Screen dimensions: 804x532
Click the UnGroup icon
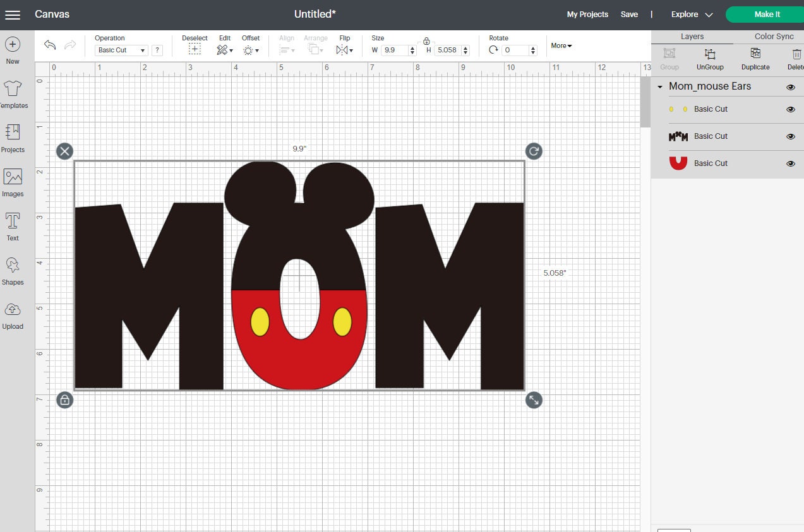pyautogui.click(x=710, y=57)
